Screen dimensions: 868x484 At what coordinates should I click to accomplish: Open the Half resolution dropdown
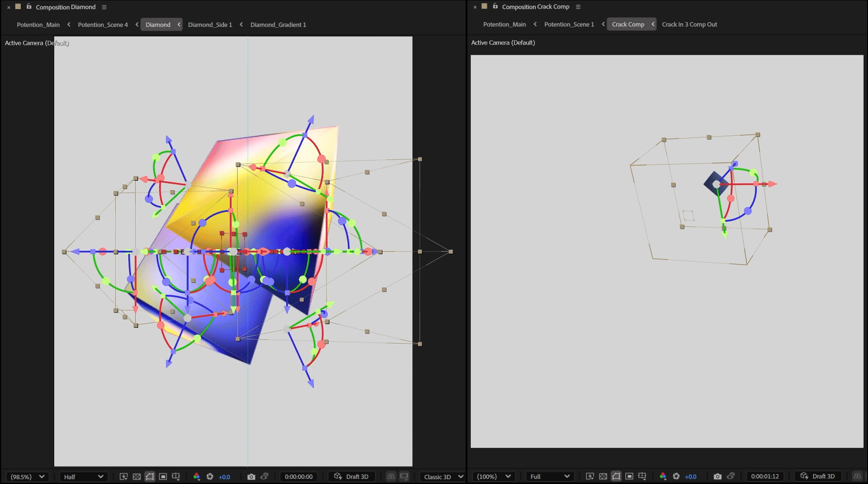(x=83, y=477)
